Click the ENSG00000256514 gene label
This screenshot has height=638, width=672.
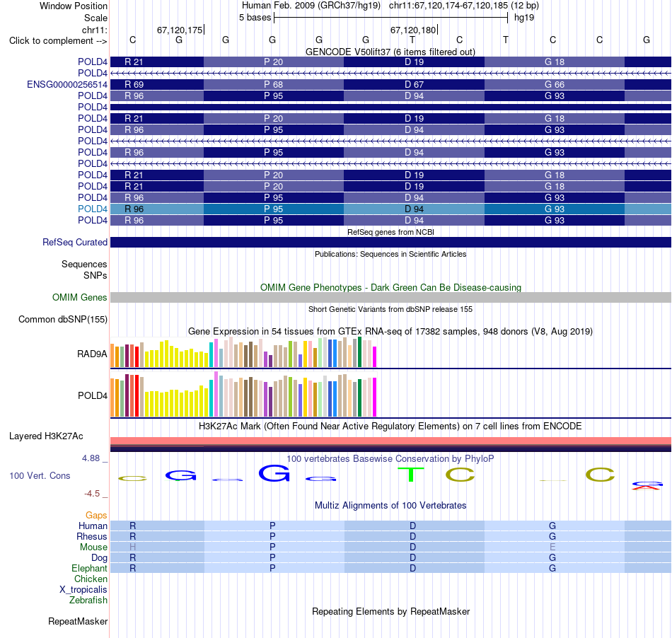[x=67, y=84]
